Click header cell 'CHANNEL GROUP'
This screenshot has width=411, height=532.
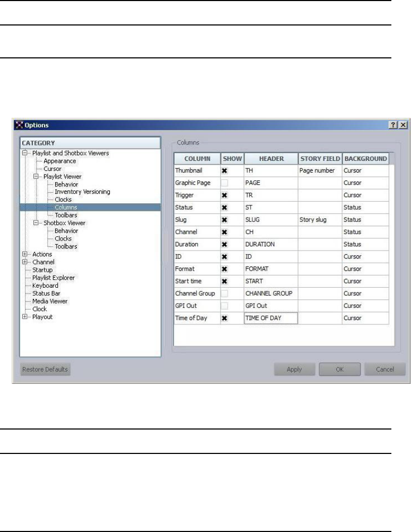point(270,294)
